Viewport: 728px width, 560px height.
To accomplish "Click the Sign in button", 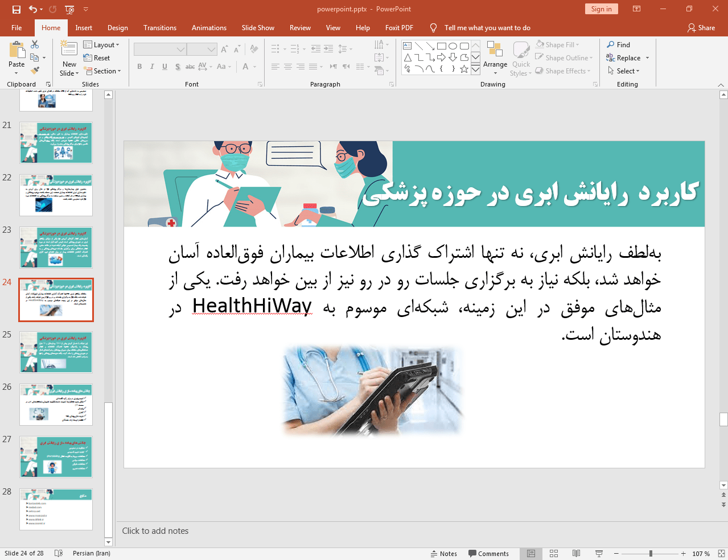I will click(x=601, y=9).
